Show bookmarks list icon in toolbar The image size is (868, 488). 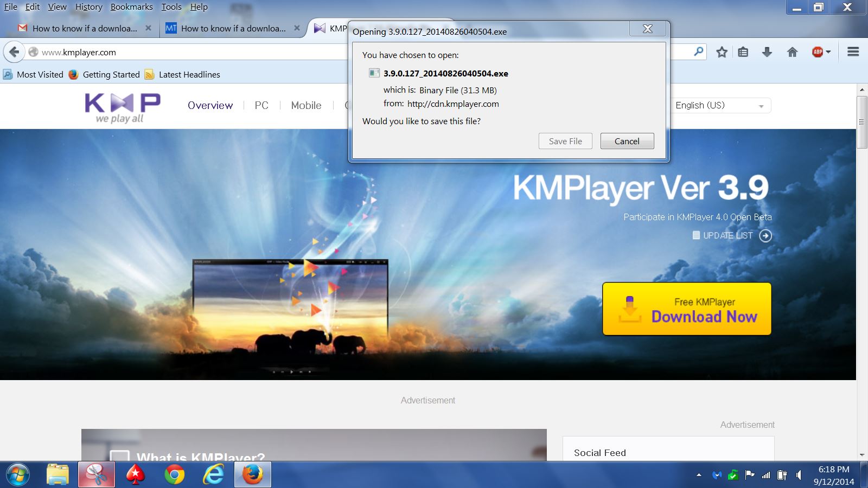743,52
